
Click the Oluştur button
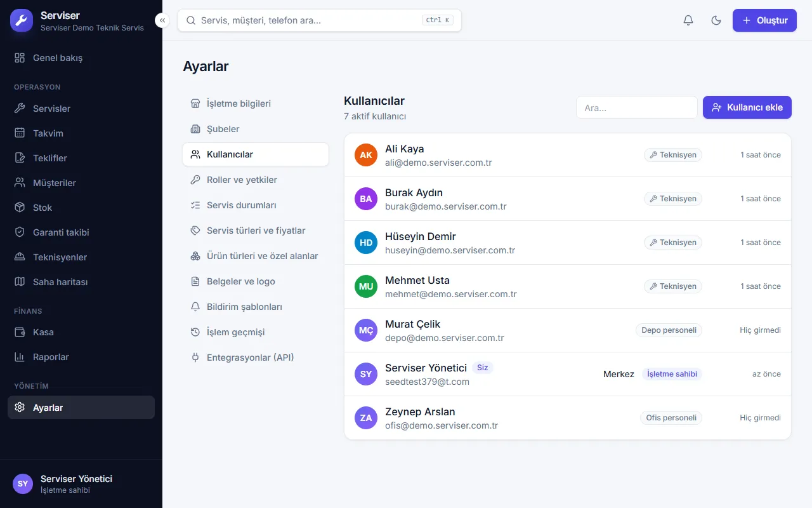pyautogui.click(x=764, y=20)
